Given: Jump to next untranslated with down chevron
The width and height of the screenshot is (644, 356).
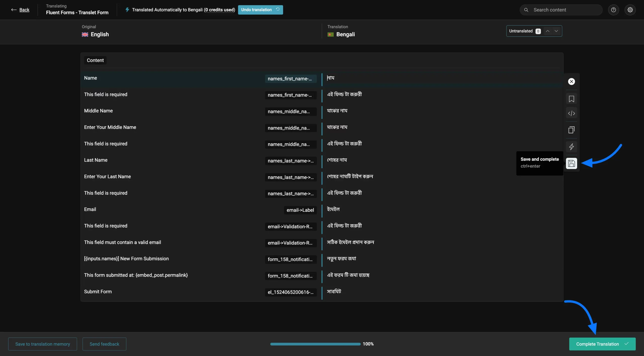Looking at the screenshot, I should point(556,31).
